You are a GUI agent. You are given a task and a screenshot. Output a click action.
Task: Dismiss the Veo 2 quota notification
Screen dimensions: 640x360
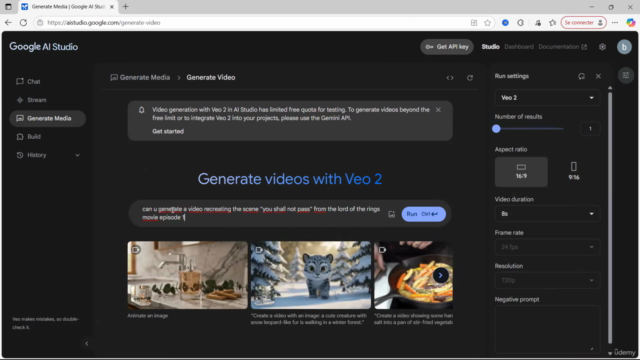pos(438,110)
